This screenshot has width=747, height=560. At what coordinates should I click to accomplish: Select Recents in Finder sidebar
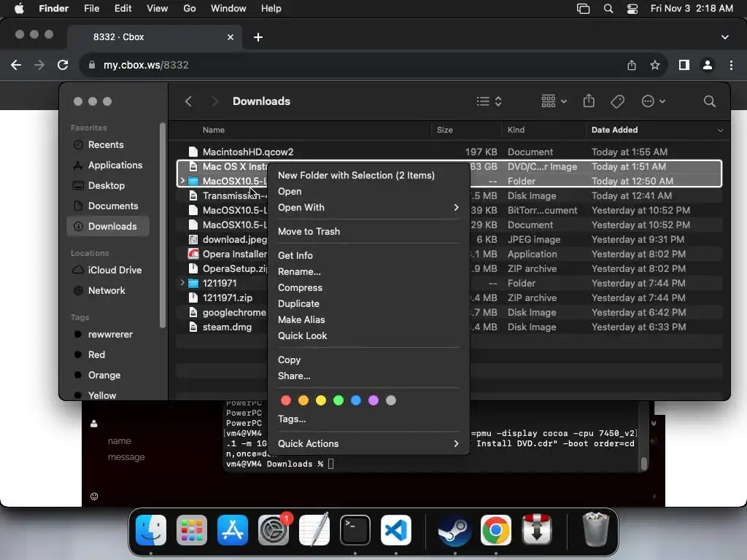108,145
